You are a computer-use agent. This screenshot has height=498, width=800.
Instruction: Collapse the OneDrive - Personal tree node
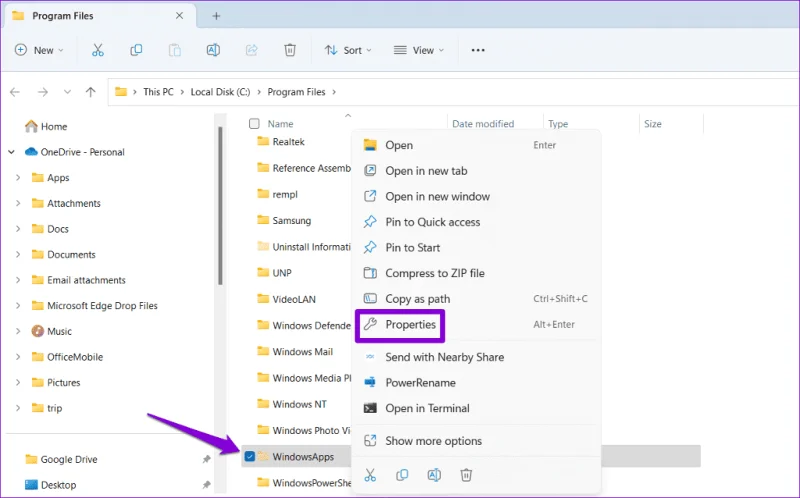(x=11, y=152)
